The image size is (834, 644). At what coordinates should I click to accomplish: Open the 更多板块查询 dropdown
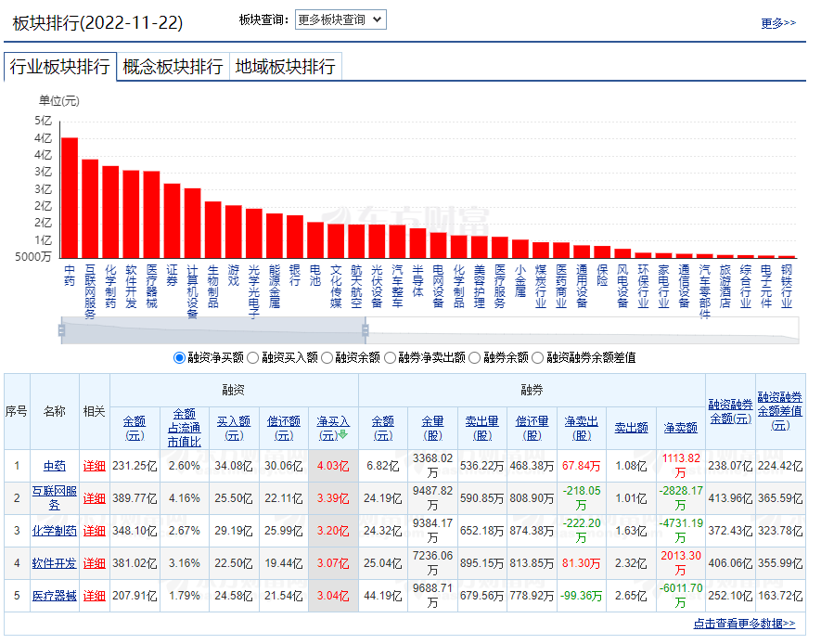(x=340, y=19)
